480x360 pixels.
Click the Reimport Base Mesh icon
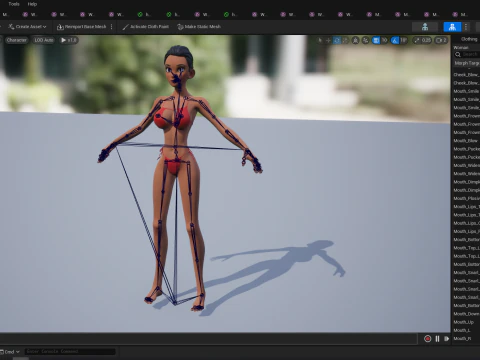(60, 27)
